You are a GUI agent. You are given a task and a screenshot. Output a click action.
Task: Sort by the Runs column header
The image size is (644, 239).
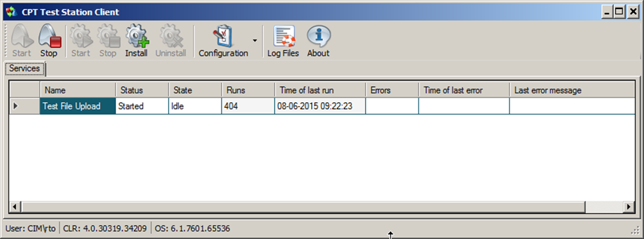(x=248, y=90)
